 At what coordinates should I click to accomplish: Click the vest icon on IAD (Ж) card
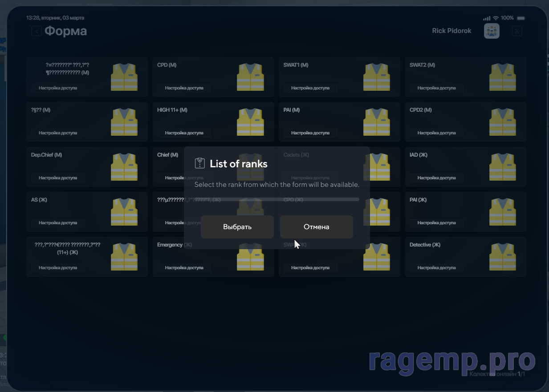click(x=503, y=167)
